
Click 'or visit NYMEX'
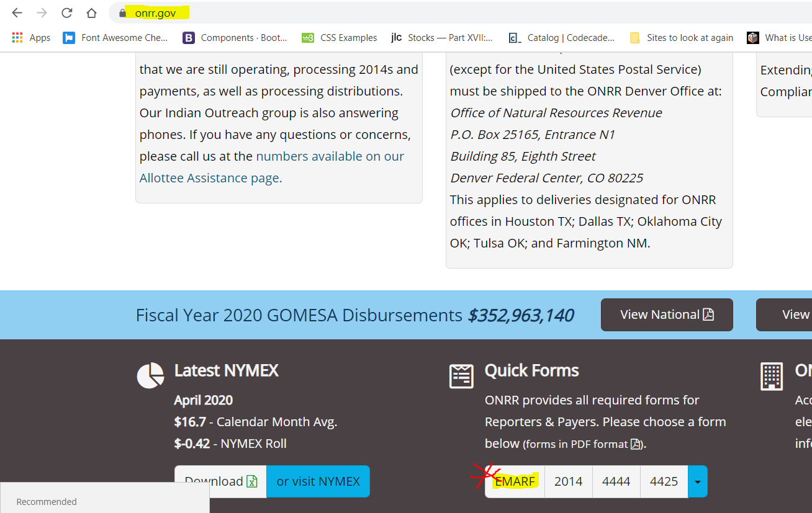click(318, 481)
